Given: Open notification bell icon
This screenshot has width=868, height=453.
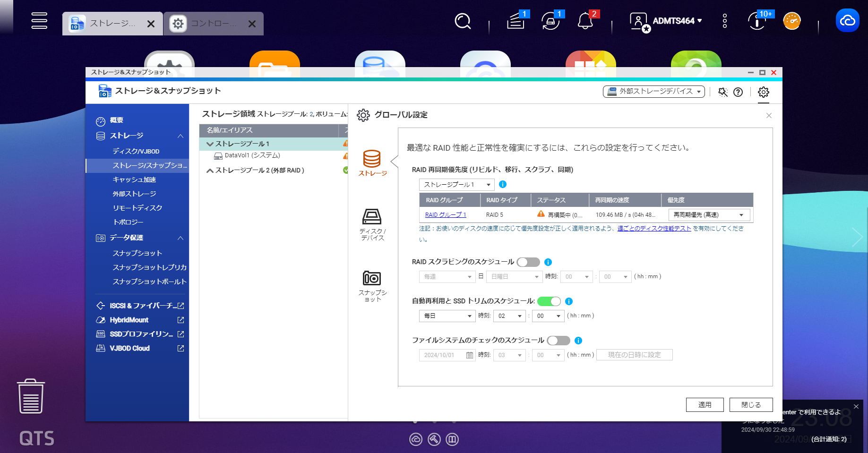Looking at the screenshot, I should click(x=585, y=21).
